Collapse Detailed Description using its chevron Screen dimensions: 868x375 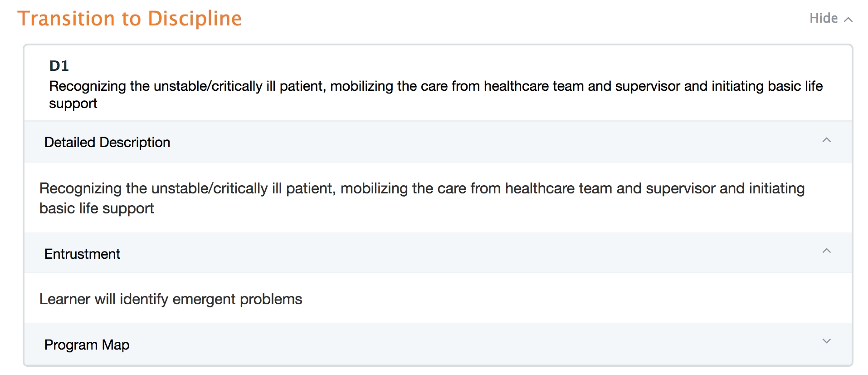pos(826,140)
